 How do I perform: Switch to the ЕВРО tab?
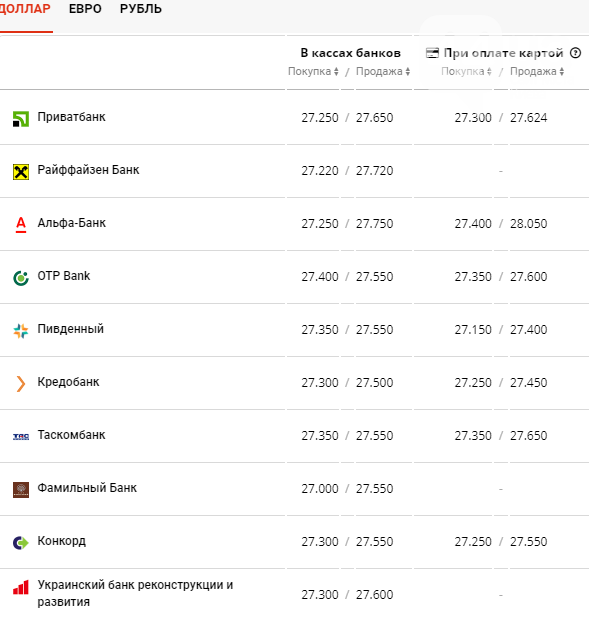point(85,9)
